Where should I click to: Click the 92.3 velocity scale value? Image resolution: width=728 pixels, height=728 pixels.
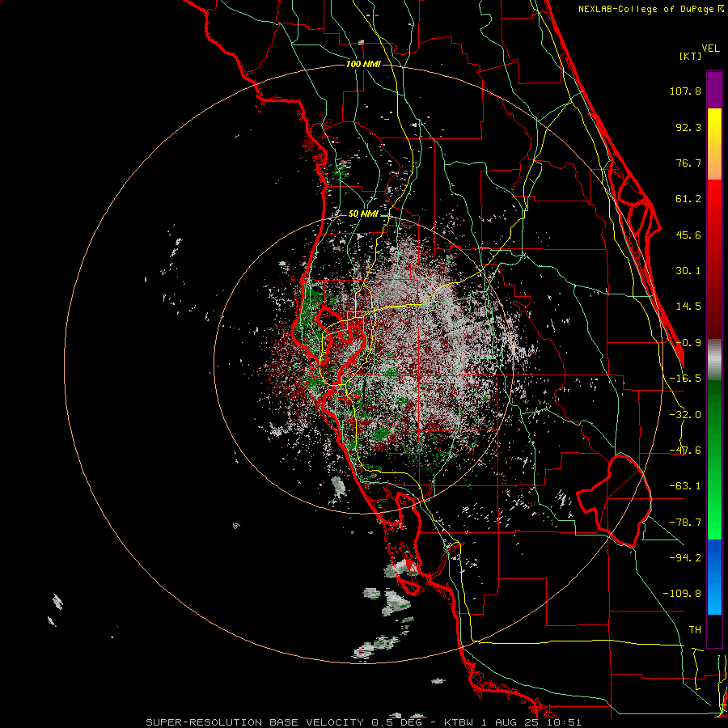point(688,127)
